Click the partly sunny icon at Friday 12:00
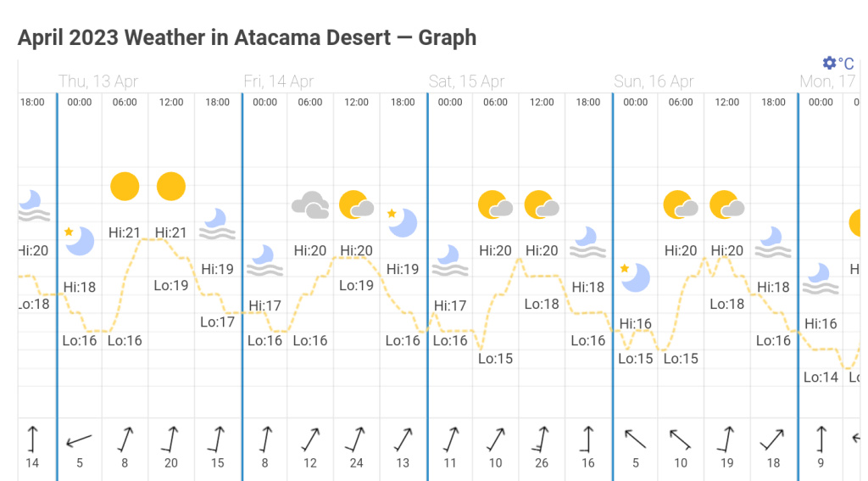 tap(357, 204)
